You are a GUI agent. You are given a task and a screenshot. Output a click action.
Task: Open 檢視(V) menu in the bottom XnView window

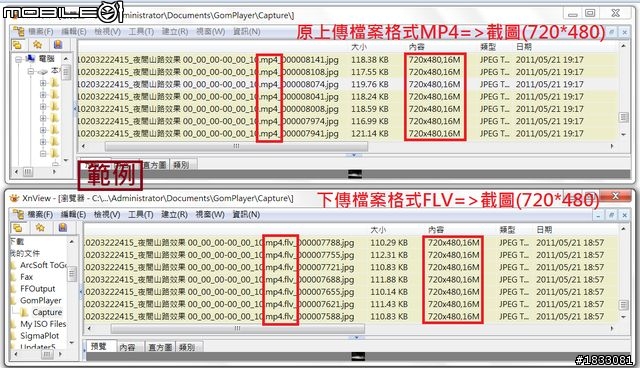107,214
